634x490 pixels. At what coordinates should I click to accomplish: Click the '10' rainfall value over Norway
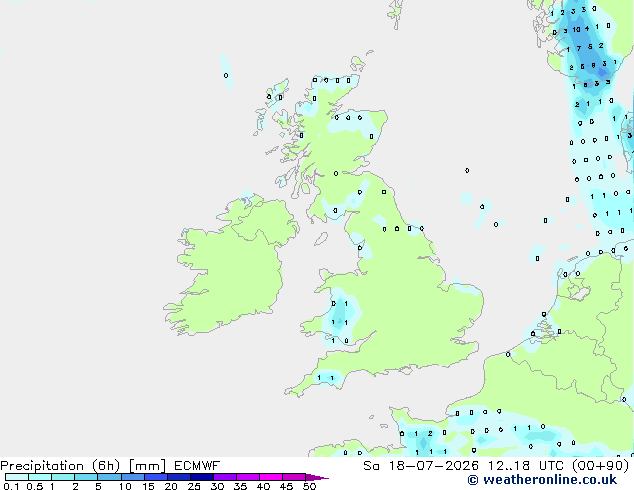tap(577, 30)
